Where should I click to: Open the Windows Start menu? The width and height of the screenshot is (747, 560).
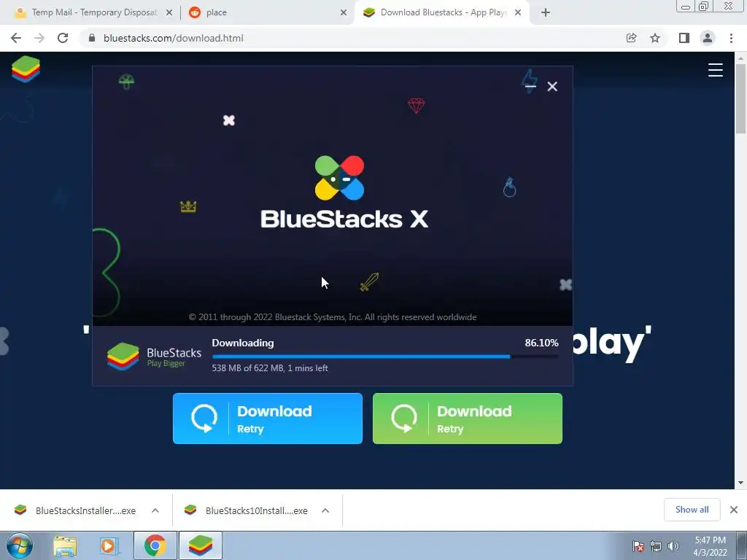click(19, 545)
